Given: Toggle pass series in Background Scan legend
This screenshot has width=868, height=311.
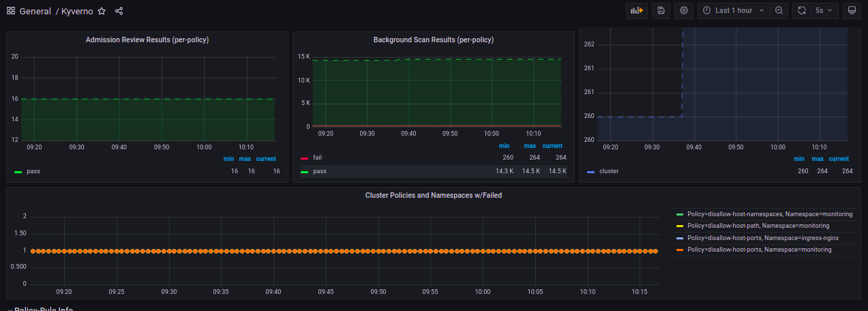Looking at the screenshot, I should tap(319, 171).
